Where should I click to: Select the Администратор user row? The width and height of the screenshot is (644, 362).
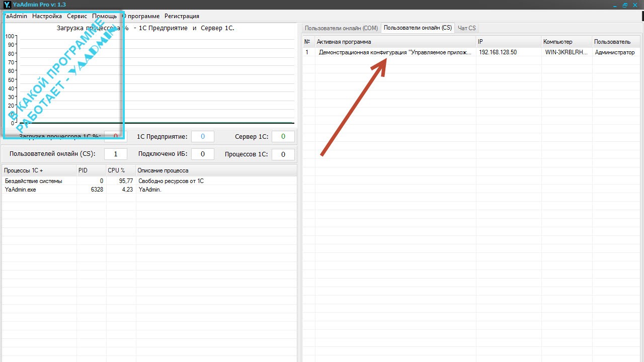tap(614, 52)
